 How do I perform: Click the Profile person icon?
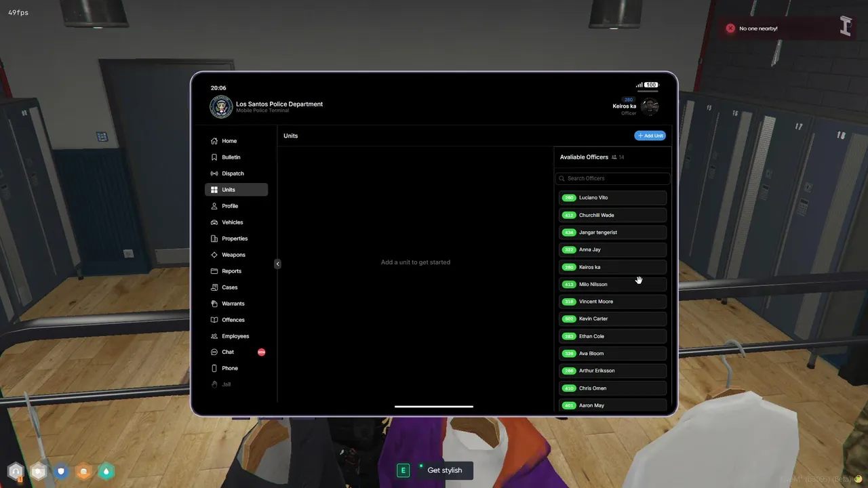tap(214, 206)
